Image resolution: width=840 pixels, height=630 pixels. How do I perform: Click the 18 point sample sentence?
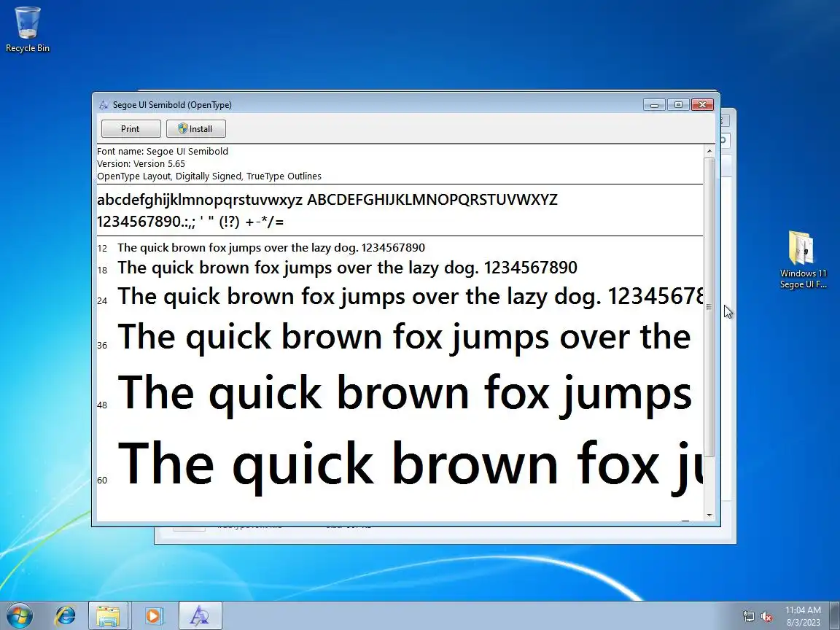(x=347, y=268)
